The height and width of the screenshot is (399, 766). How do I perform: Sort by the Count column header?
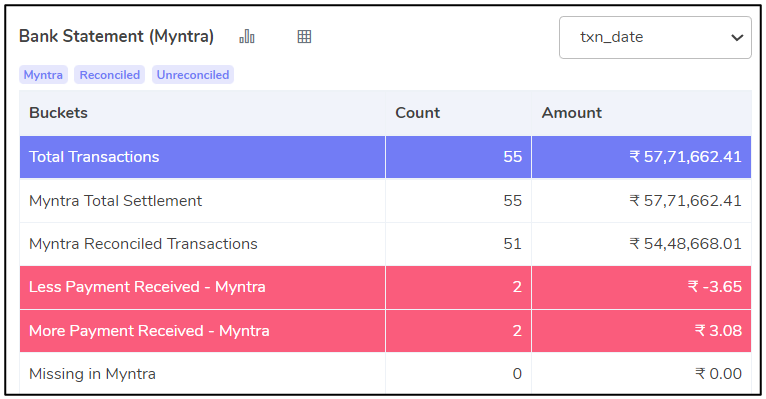coord(418,113)
